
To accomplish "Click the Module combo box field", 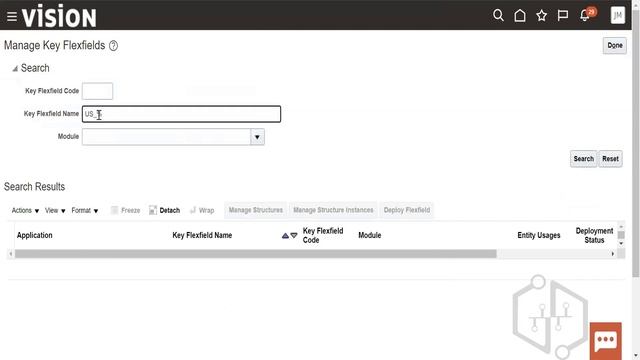I will [x=166, y=137].
